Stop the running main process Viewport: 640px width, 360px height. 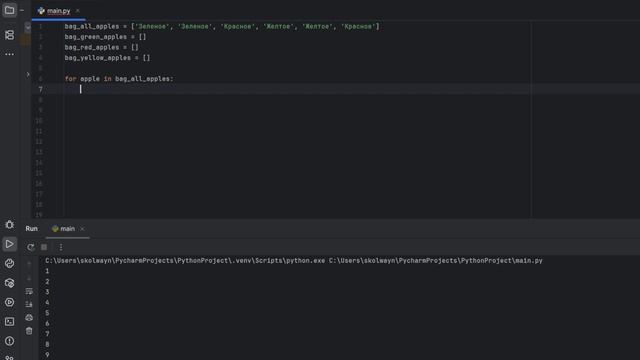tap(44, 247)
